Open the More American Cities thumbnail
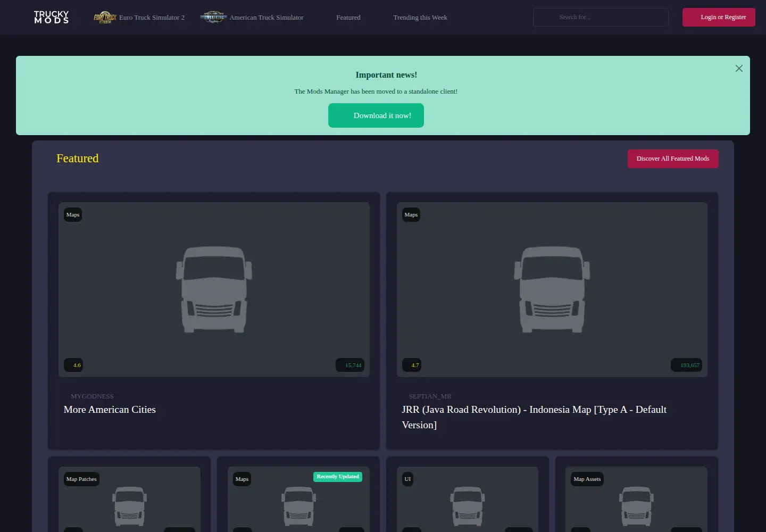 click(x=214, y=289)
